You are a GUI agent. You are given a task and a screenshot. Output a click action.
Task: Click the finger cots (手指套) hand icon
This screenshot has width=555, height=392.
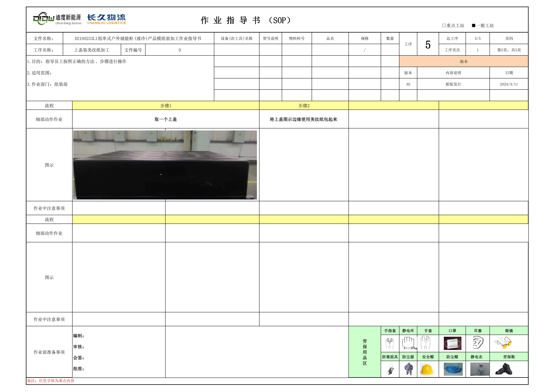tap(389, 343)
